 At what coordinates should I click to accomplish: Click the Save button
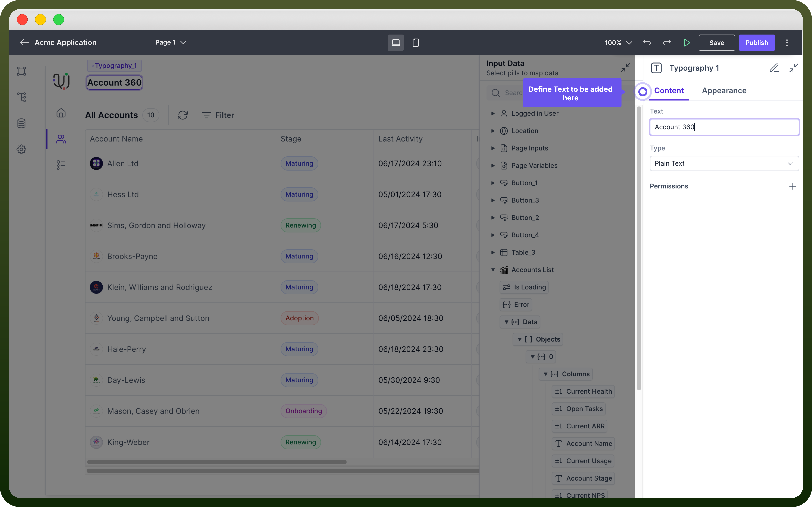pyautogui.click(x=717, y=43)
